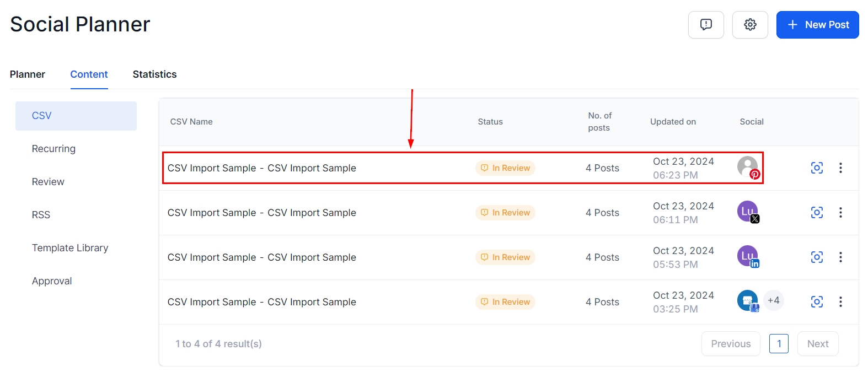Image resolution: width=868 pixels, height=372 pixels.
Task: Preview the 06:11 PM CSV import
Action: coord(817,213)
